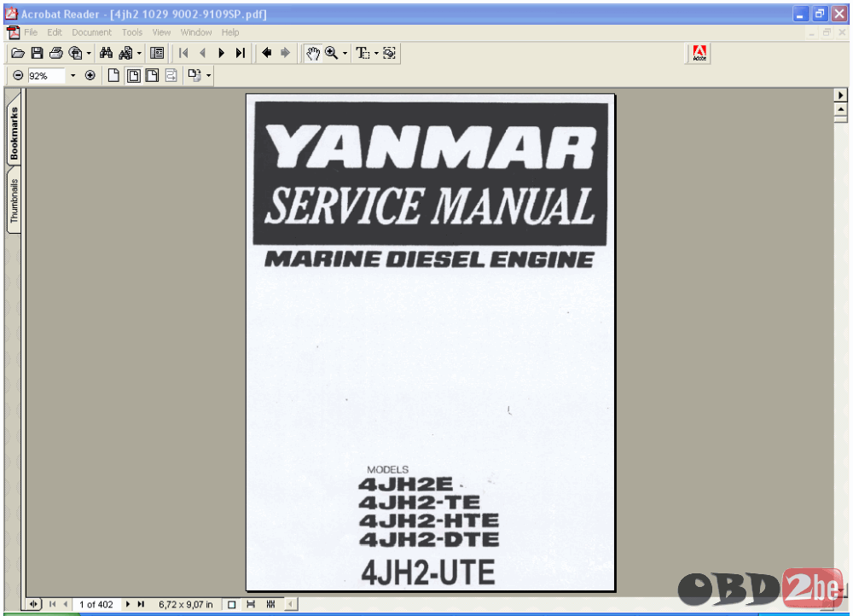Select the Graphics Select tool
853x616 pixels.
click(x=390, y=54)
